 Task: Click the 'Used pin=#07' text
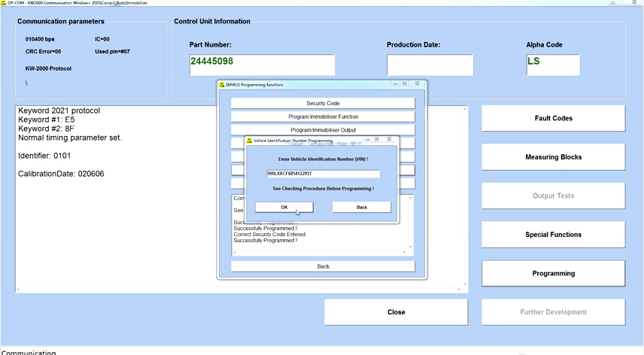coord(112,52)
